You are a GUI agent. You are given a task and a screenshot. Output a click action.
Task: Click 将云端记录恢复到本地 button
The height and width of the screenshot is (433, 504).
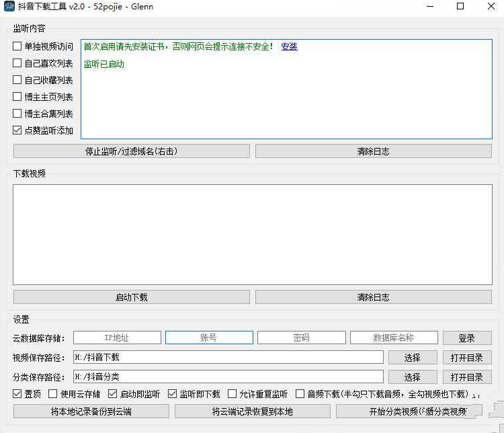point(253,411)
